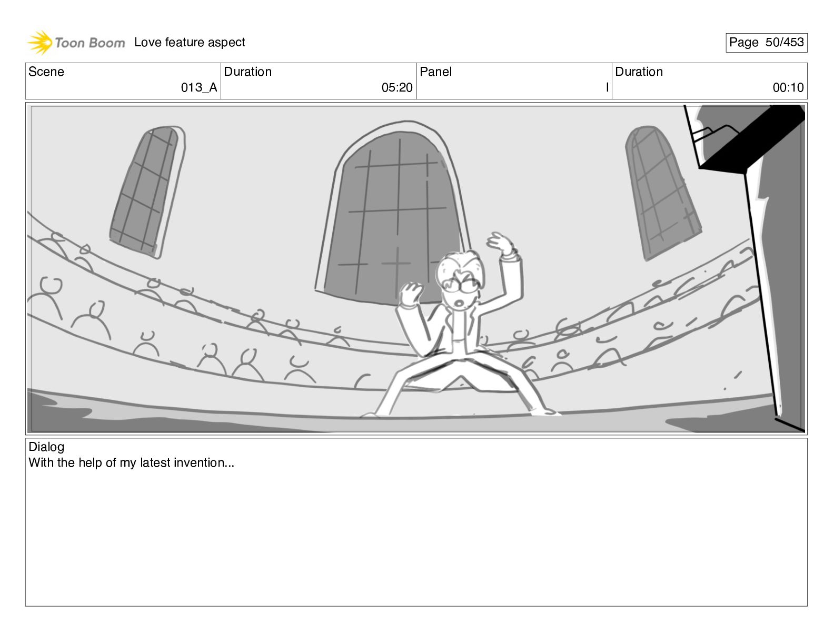Click the scientist character in the storyboard

(x=457, y=326)
